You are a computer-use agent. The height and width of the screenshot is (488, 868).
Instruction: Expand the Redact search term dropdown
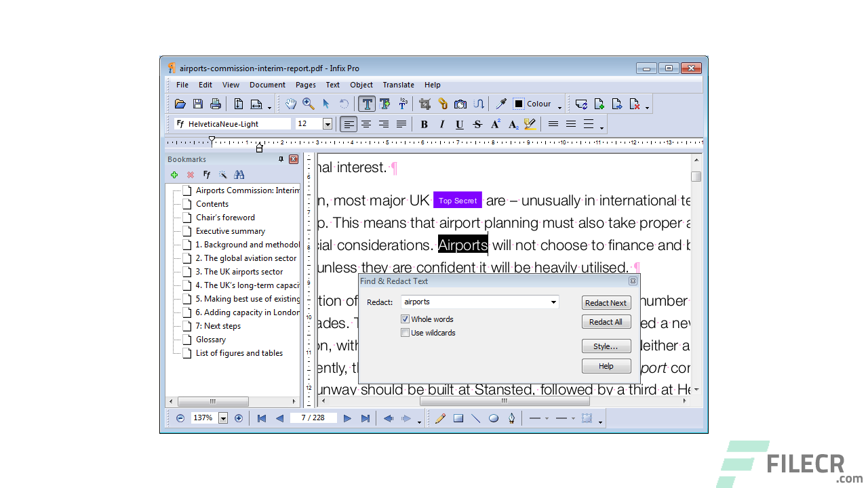point(555,302)
